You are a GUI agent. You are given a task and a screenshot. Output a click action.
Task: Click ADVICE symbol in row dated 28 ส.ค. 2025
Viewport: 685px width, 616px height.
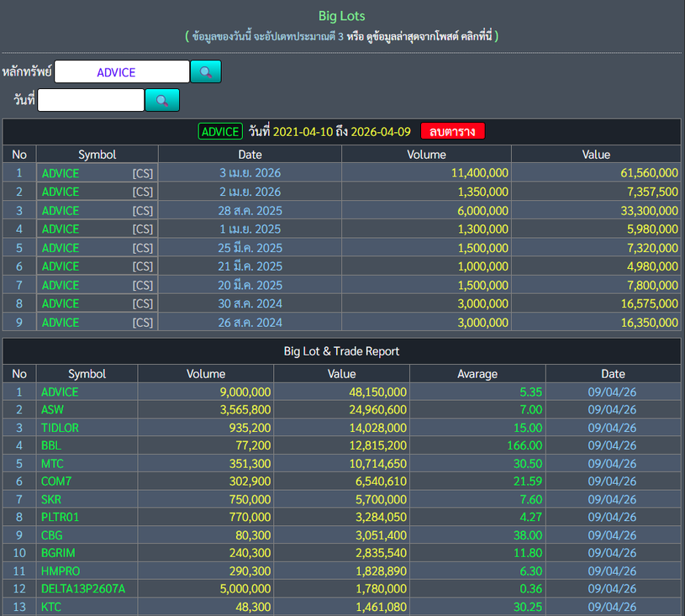pyautogui.click(x=61, y=211)
